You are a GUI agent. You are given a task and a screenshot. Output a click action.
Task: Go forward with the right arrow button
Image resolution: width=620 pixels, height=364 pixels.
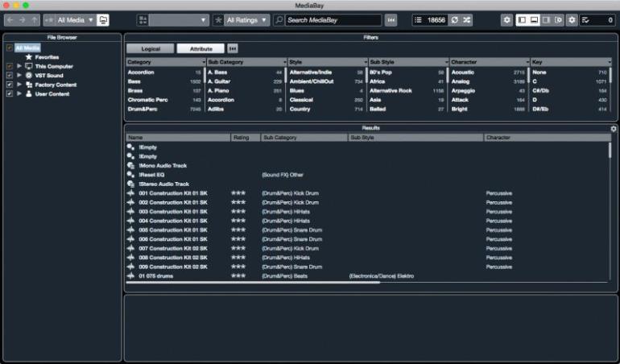coord(23,20)
